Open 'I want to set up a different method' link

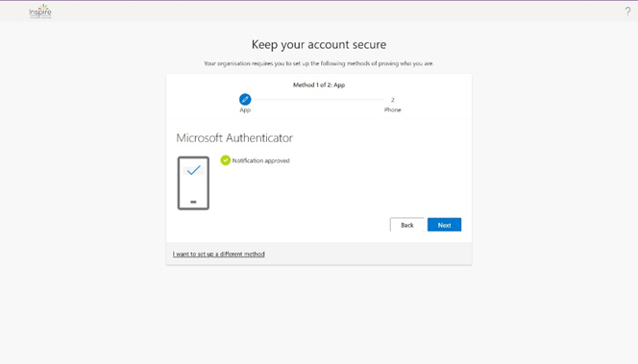coord(218,254)
